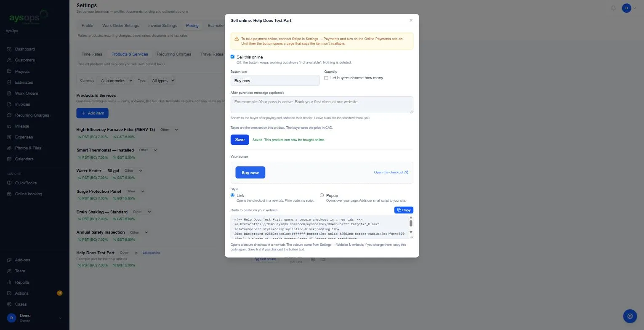Image resolution: width=644 pixels, height=330 pixels.
Task: Switch to Work Order Settings tab
Action: pos(120,25)
